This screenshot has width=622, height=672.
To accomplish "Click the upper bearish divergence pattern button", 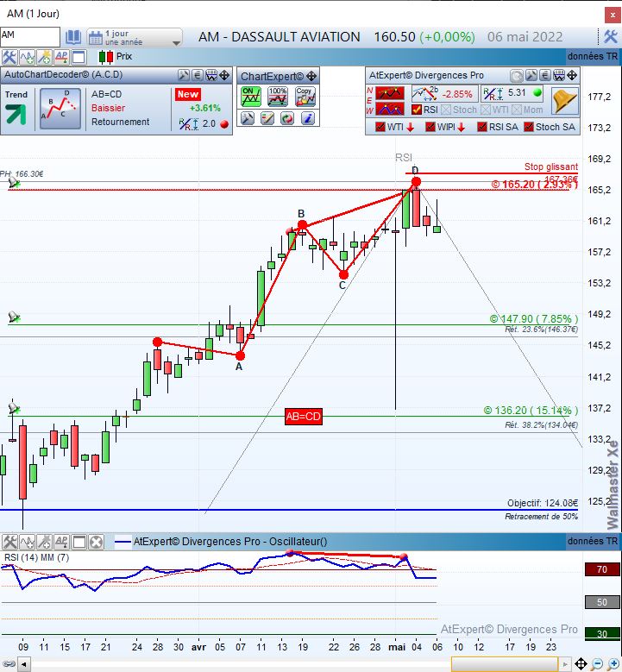I will click(390, 92).
